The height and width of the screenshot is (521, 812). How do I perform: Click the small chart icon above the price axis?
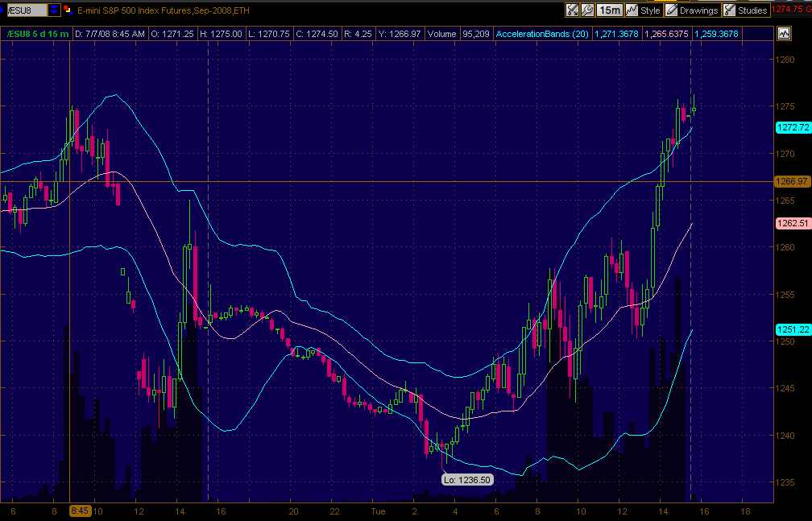coord(784,34)
